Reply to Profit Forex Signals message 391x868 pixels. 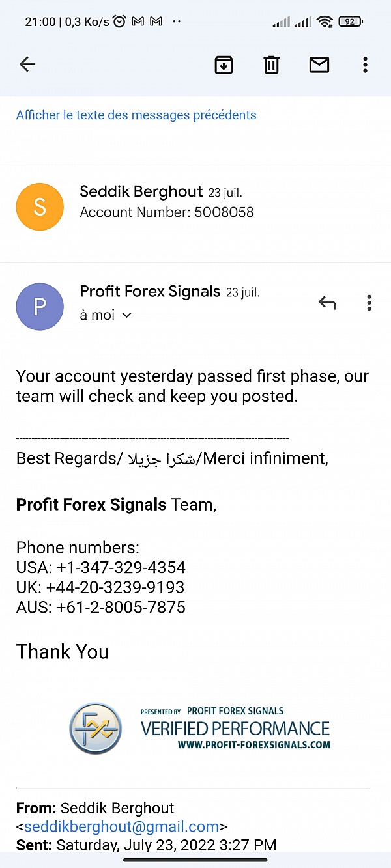[x=327, y=303]
